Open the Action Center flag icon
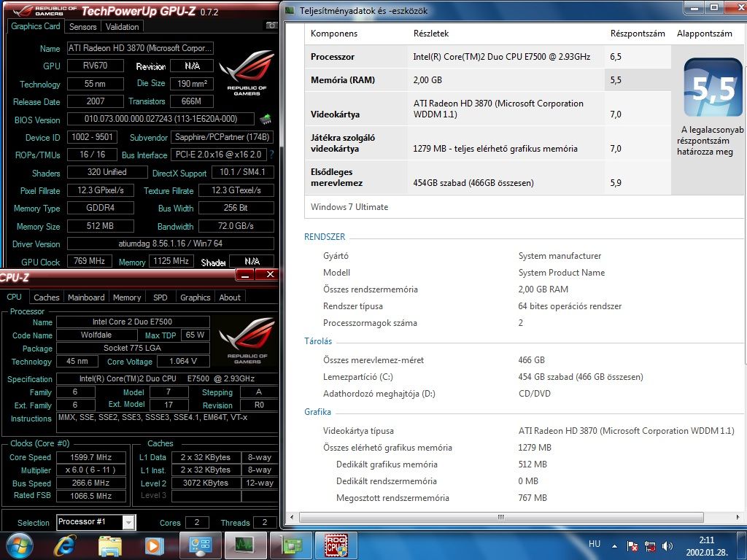The width and height of the screenshot is (747, 560). 632,546
